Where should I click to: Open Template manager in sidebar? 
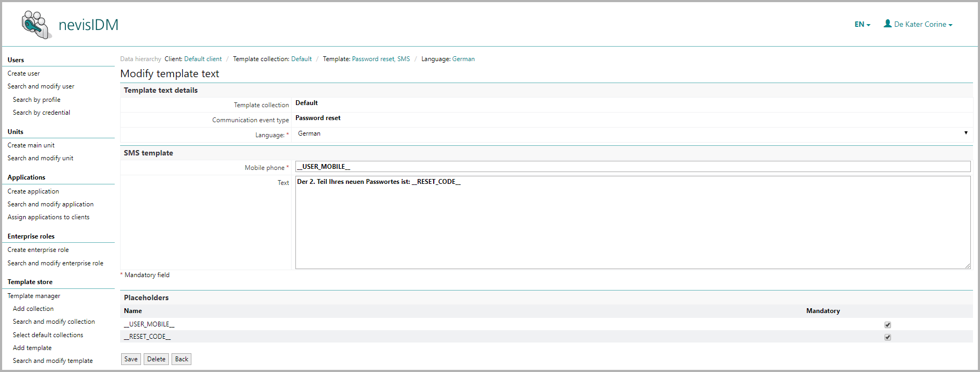[x=34, y=296]
